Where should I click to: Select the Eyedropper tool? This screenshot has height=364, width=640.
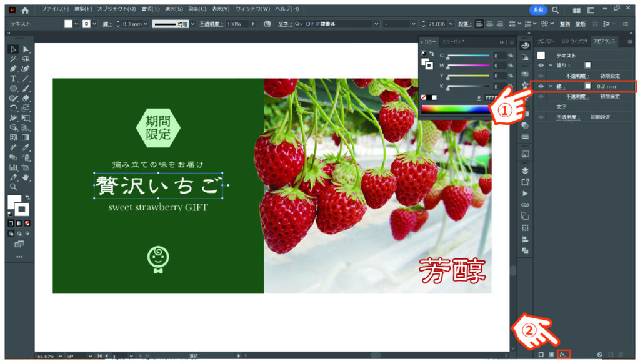click(x=26, y=147)
